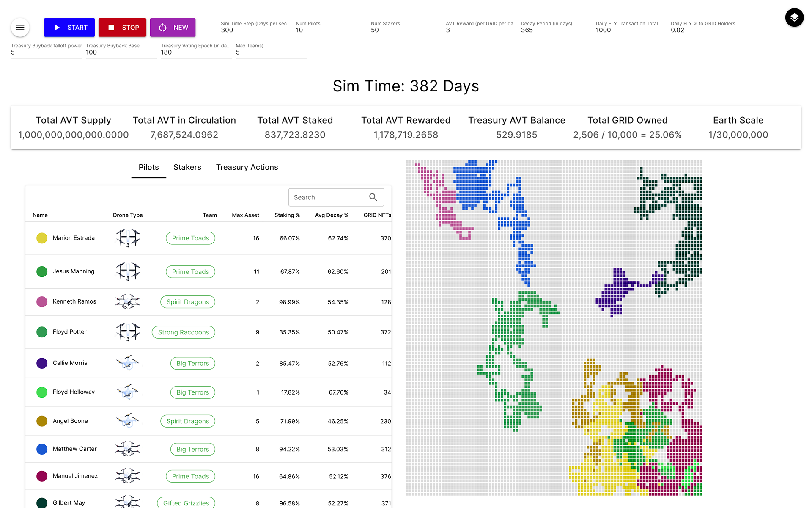Select Angel Boone's Spirit Dragons chip
This screenshot has height=508, width=812.
[188, 421]
